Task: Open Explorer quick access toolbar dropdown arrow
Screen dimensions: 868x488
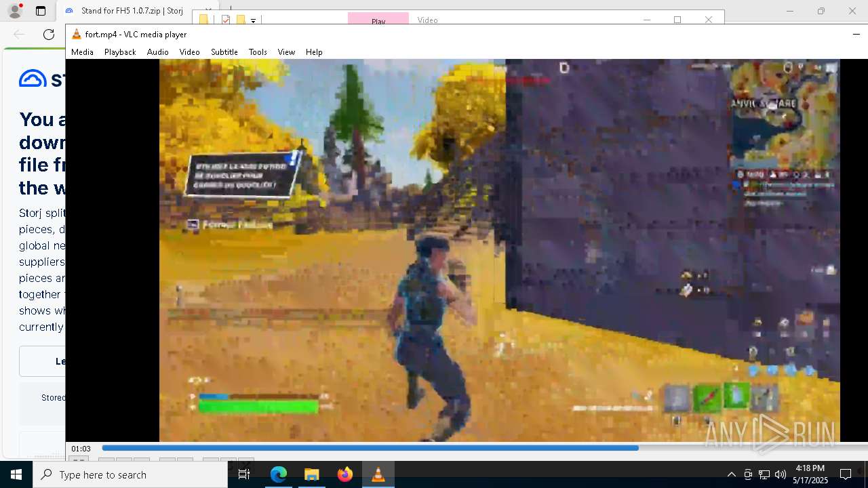Action: [253, 20]
